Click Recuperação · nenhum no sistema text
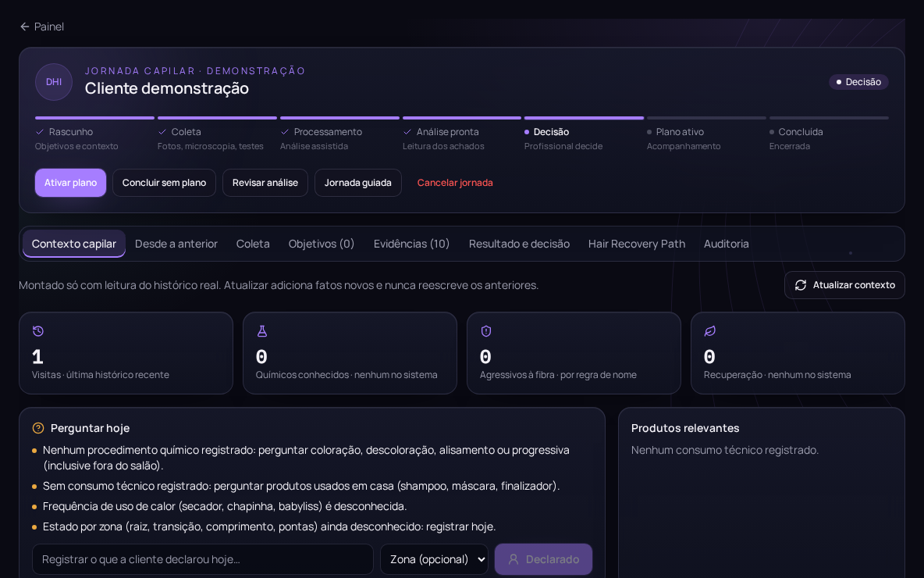The image size is (924, 578). point(777,374)
